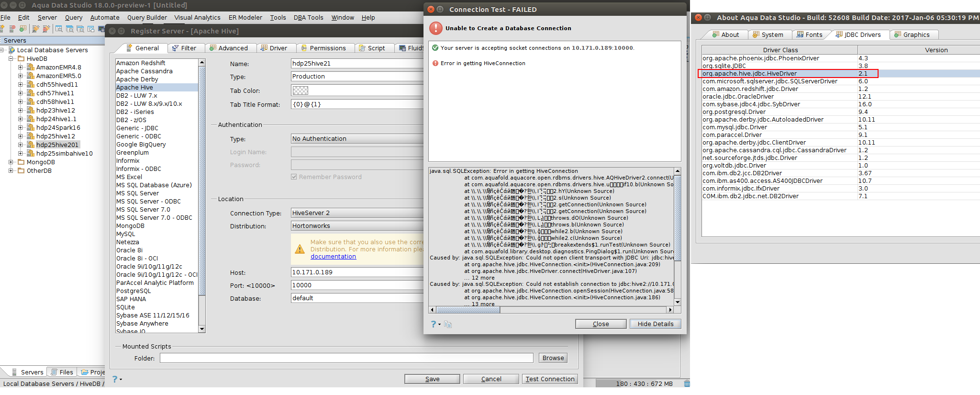The width and height of the screenshot is (980, 395).
Task: Switch to the Files tab in bottom panel
Action: [x=62, y=372]
